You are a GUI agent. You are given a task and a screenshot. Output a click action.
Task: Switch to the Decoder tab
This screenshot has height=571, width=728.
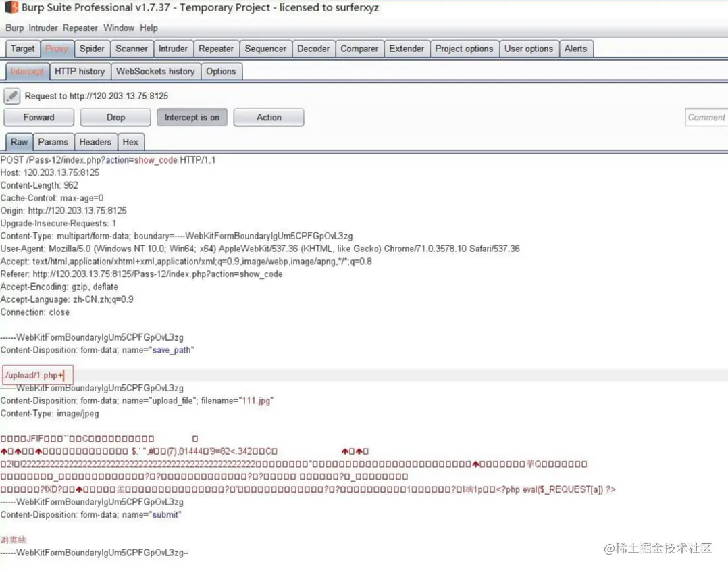[x=313, y=49]
